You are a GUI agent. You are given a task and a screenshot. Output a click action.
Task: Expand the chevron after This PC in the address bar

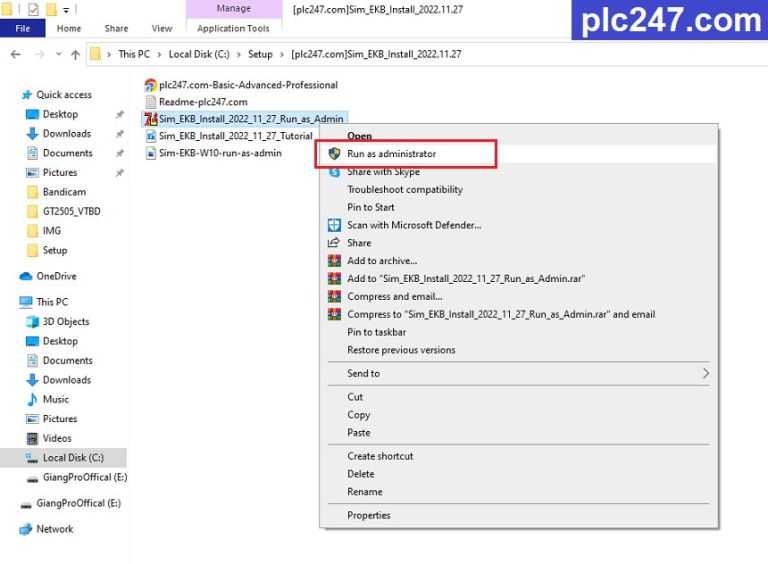(x=159, y=54)
